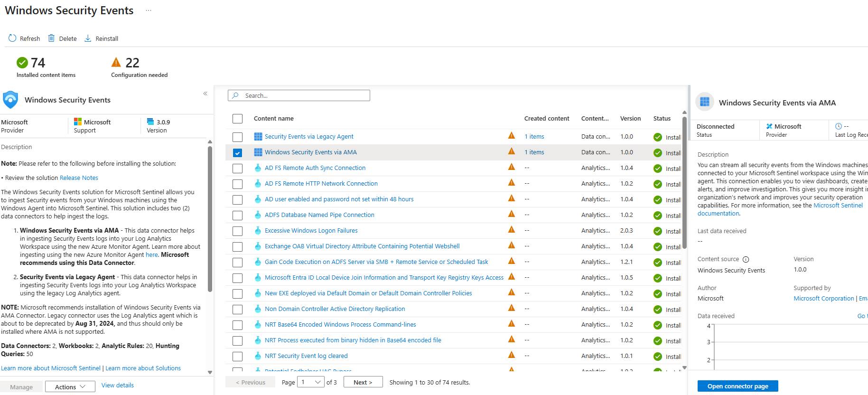Click into the Search input field
Screen dimensions: 868x395
(x=304, y=95)
